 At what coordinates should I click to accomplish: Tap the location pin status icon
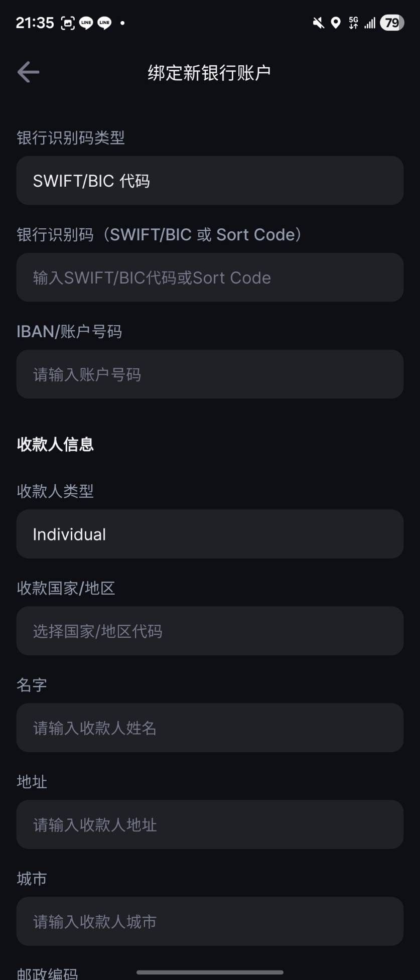point(336,23)
